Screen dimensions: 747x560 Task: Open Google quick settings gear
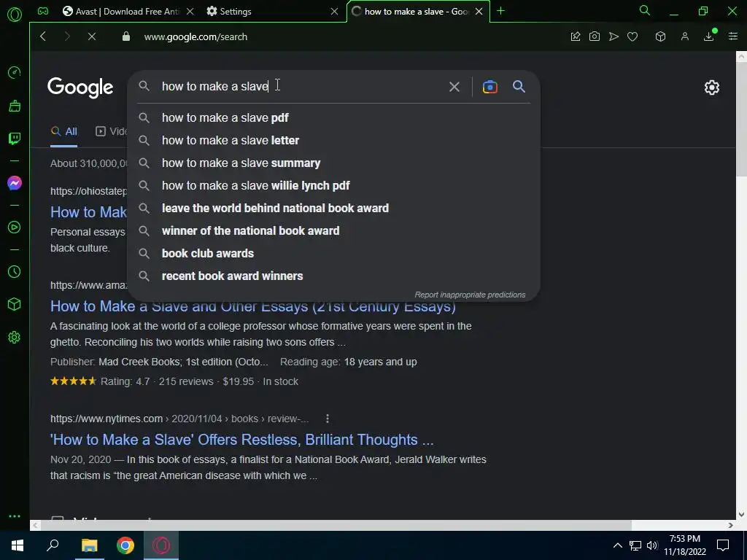point(712,87)
